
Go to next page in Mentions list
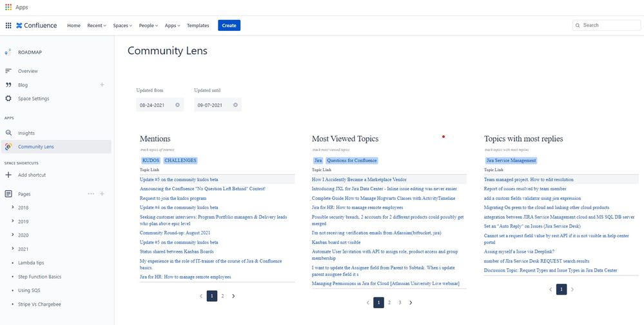[233, 296]
